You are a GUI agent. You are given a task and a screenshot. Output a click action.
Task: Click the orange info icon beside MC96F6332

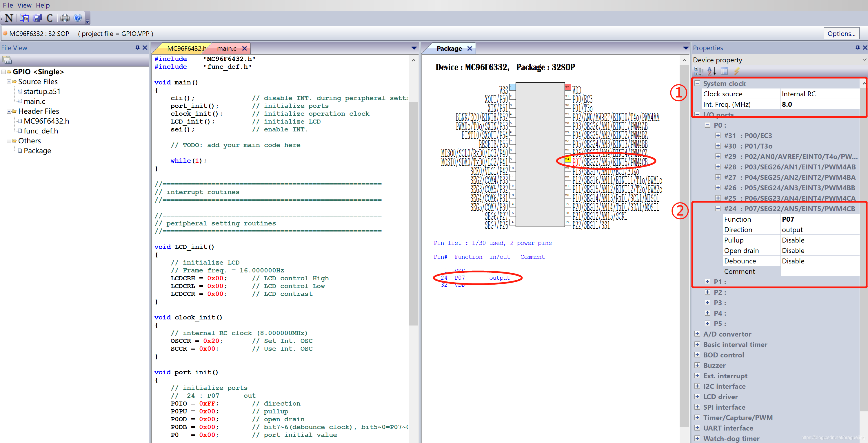[x=5, y=33]
